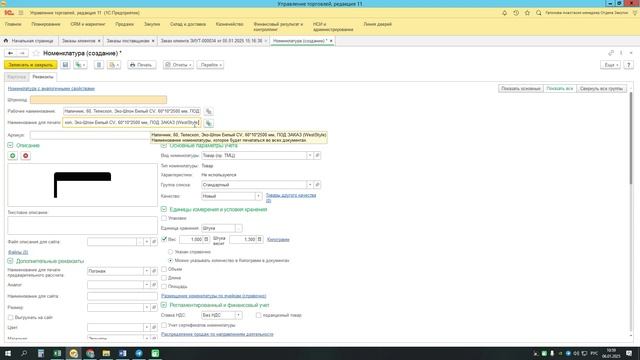Click Свернуть все группы button
The height and width of the screenshot is (360, 640).
pyautogui.click(x=601, y=89)
